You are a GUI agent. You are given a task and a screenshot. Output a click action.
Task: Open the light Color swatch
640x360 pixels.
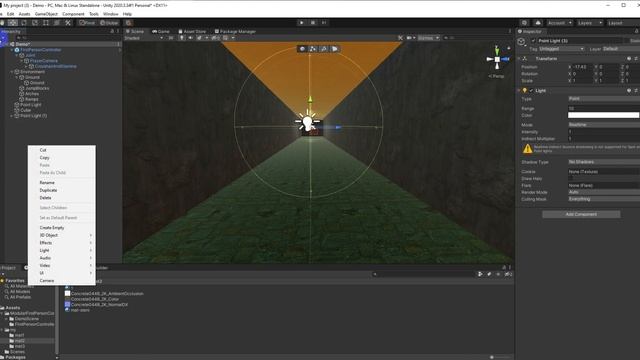[x=604, y=116]
